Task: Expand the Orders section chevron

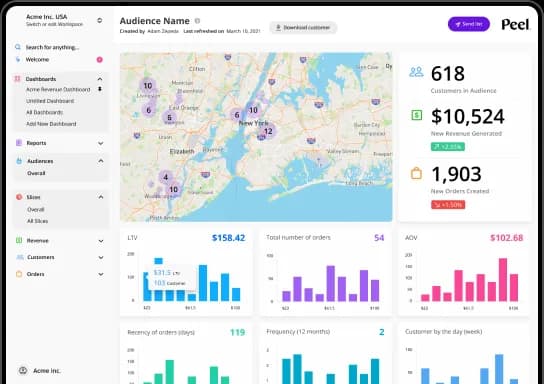Action: pyautogui.click(x=101, y=274)
